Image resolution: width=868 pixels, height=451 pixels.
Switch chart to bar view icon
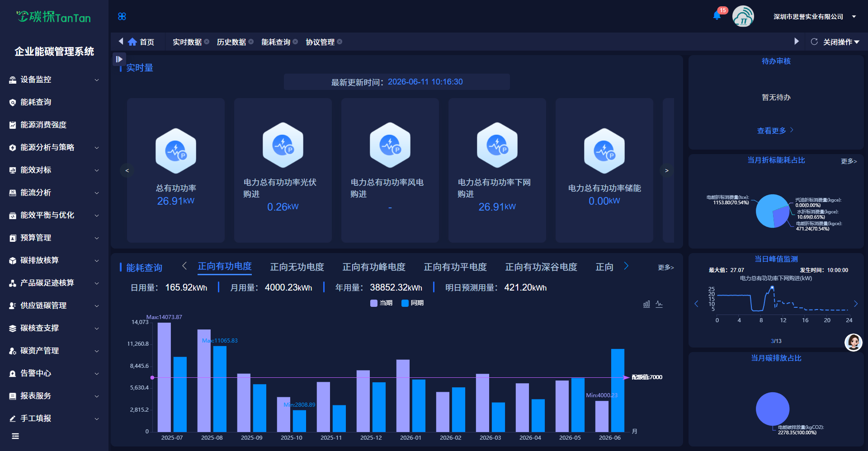coord(646,304)
